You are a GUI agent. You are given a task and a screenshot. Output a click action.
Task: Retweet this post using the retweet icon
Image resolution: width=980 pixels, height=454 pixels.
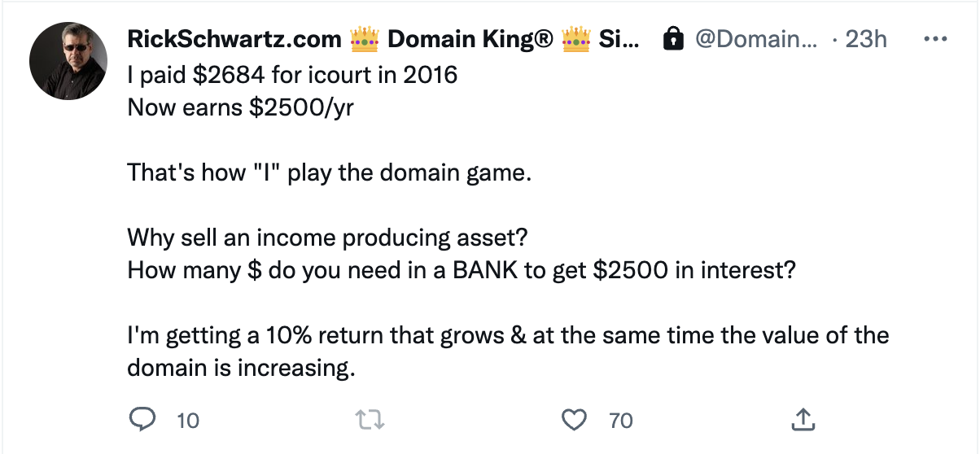[x=370, y=420]
